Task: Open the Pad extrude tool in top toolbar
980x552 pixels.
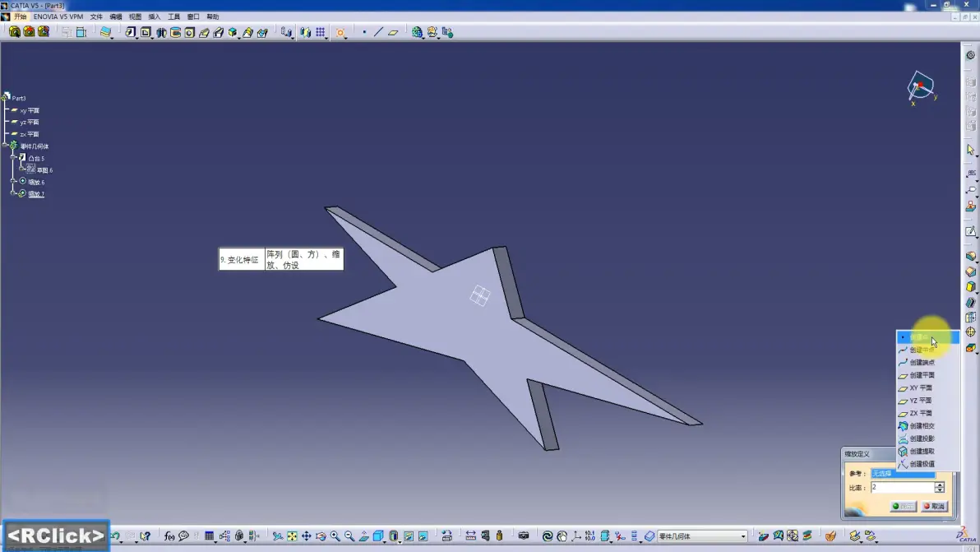Action: pos(130,32)
